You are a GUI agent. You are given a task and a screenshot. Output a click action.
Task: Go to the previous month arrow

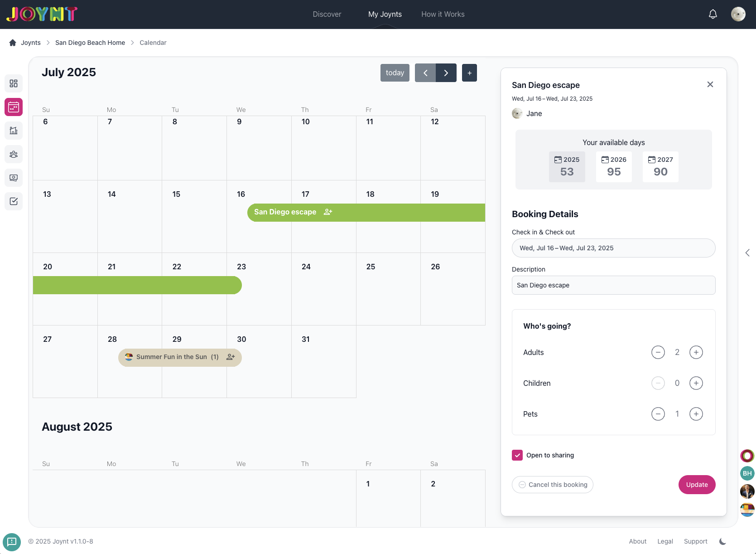click(425, 73)
